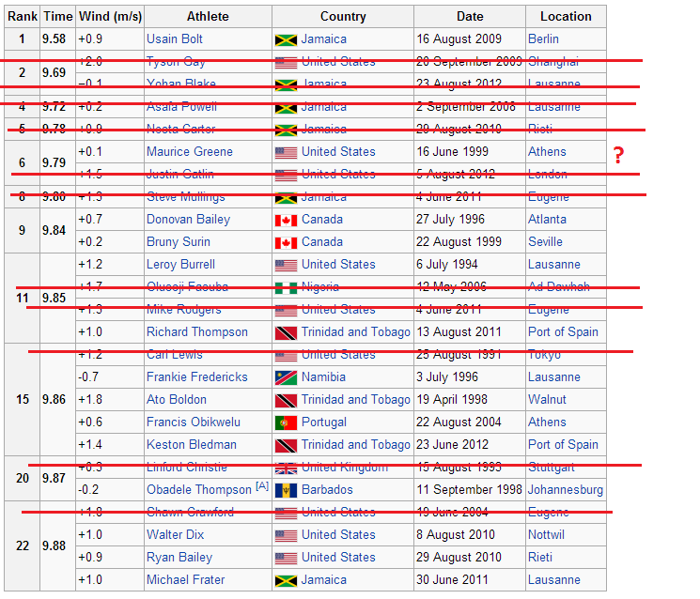
Task: Click the [A] footnote next to Obadele Thompson
Action: 262,486
